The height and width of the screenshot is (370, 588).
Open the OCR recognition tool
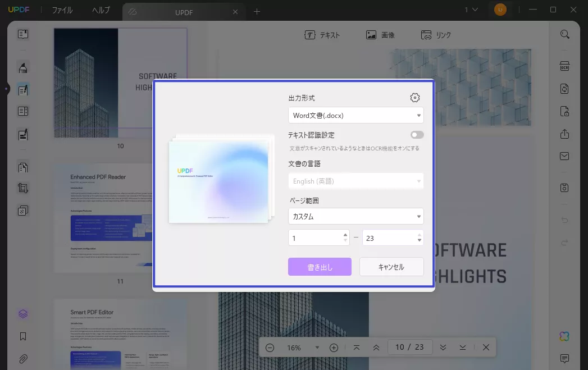point(565,66)
